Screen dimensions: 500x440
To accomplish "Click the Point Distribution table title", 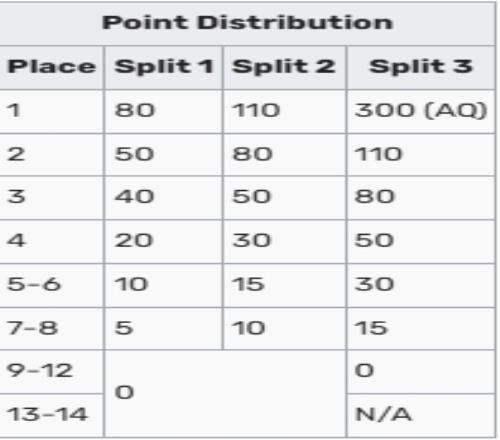I will point(247,23).
